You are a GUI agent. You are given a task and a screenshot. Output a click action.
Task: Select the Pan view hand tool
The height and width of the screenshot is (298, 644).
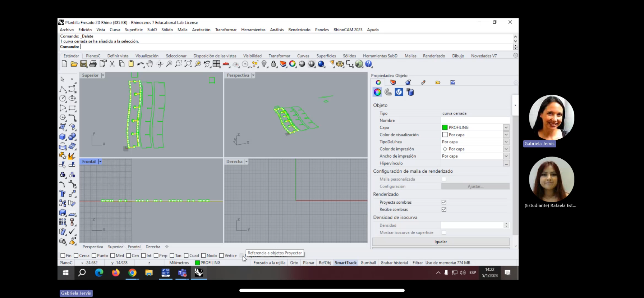pyautogui.click(x=150, y=64)
